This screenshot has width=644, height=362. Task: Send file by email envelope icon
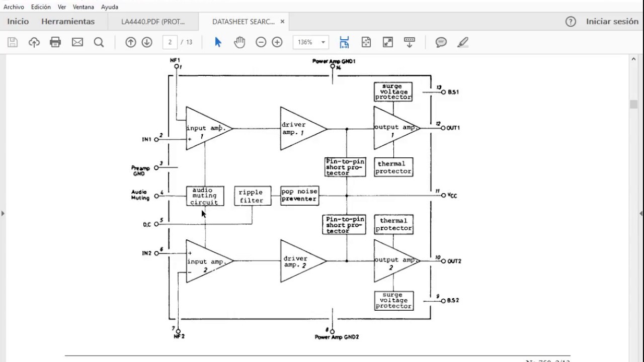click(77, 42)
